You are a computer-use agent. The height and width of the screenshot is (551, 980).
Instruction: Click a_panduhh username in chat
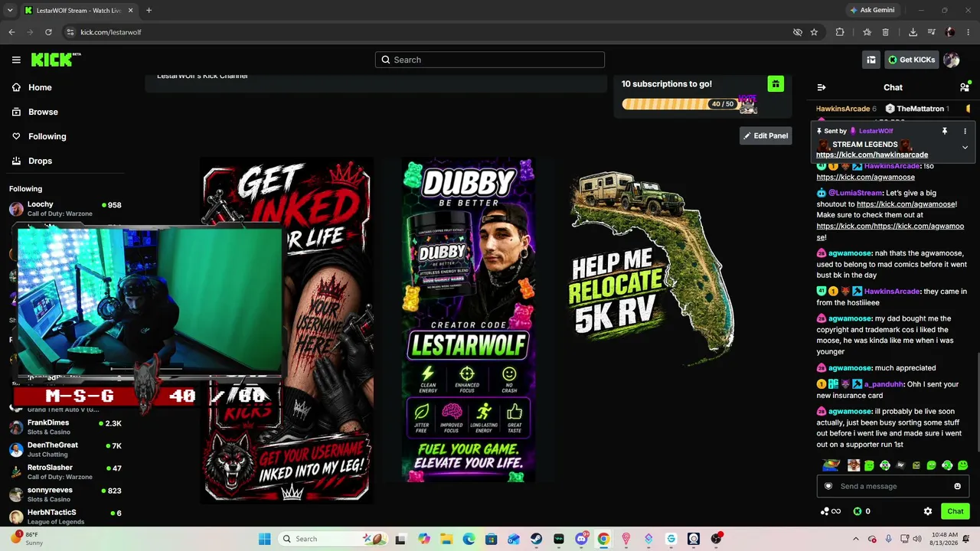883,384
